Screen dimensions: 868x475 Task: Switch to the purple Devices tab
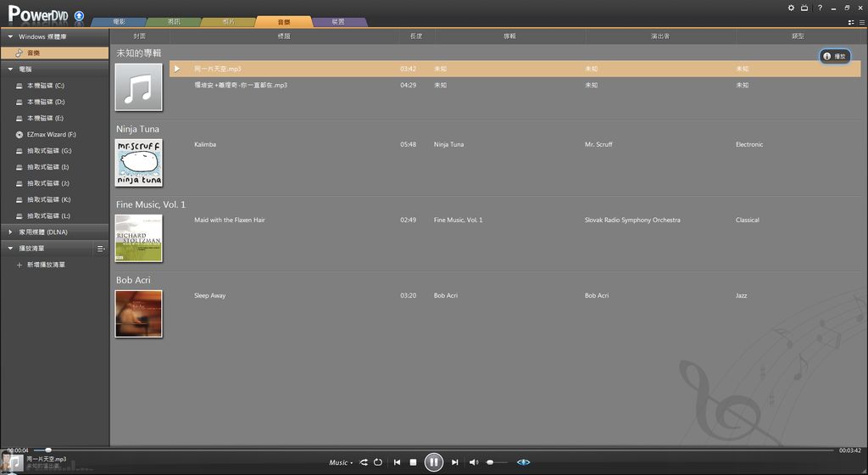pos(338,21)
